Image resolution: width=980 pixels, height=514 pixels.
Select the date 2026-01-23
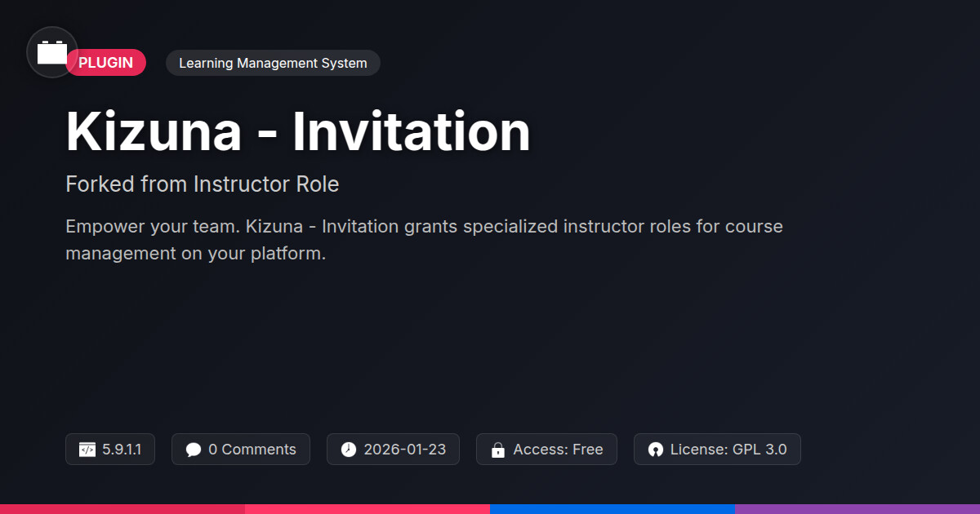(x=404, y=450)
